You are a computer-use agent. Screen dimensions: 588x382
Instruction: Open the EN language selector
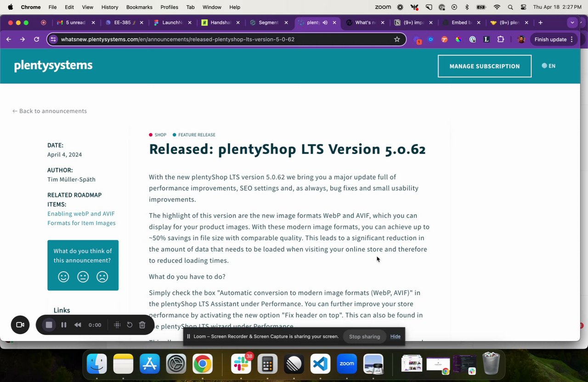(x=548, y=66)
